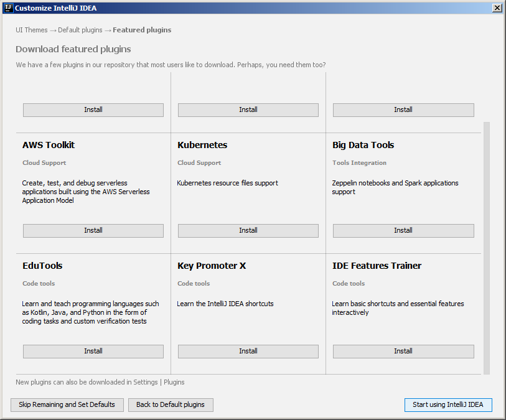Install the Big Data Tools plugin
The height and width of the screenshot is (420, 506).
click(x=403, y=231)
